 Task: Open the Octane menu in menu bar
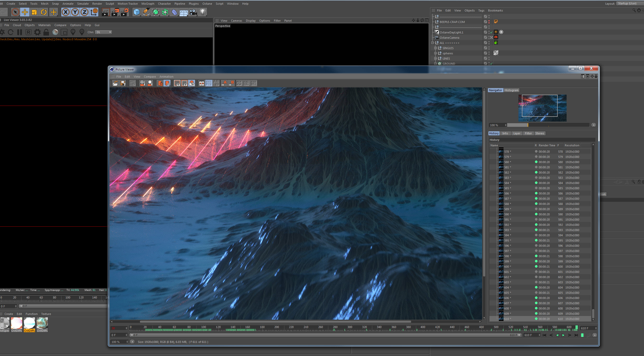[207, 4]
